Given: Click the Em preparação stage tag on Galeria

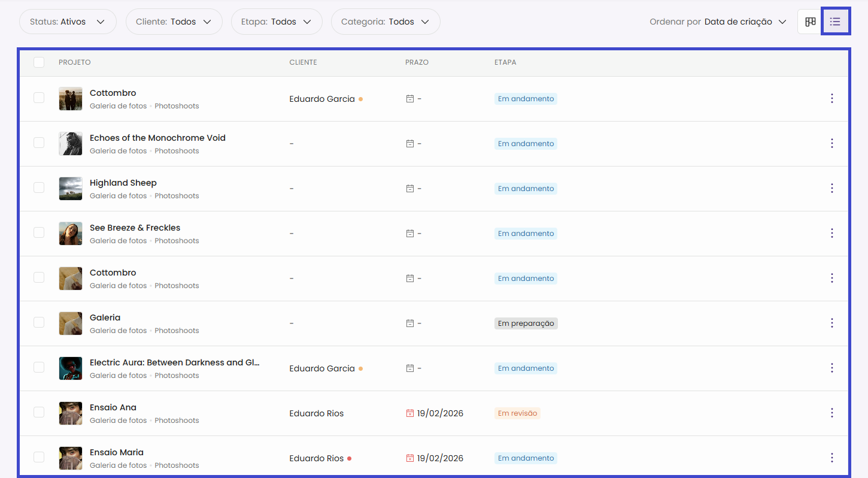Looking at the screenshot, I should coord(526,323).
